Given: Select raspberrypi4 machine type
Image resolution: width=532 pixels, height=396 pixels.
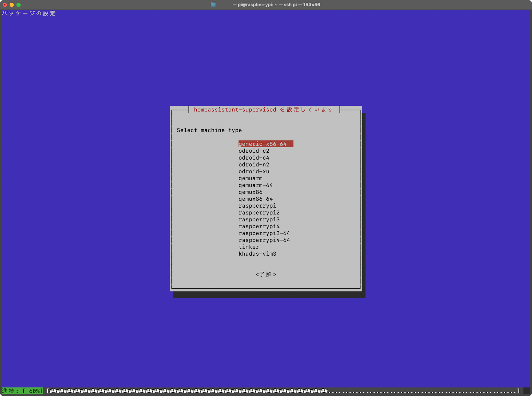Looking at the screenshot, I should tap(259, 226).
